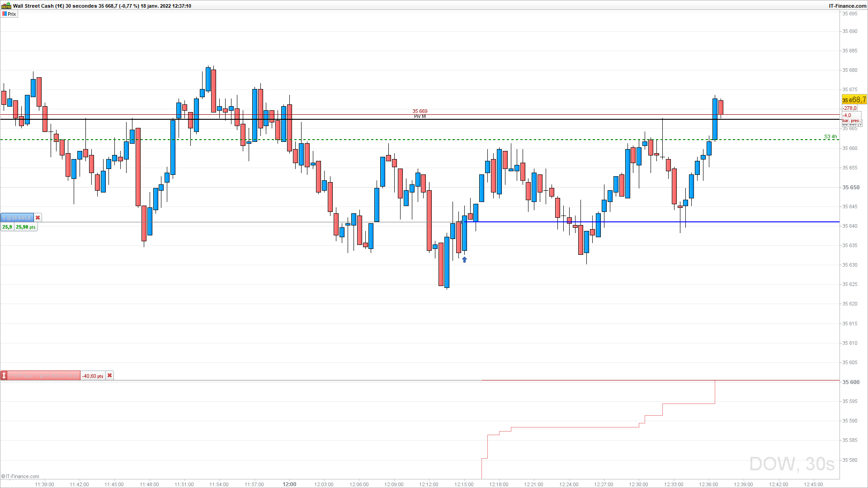This screenshot has height=488, width=868.
Task: Click the -40,60 pts stop distance label
Action: [93, 376]
